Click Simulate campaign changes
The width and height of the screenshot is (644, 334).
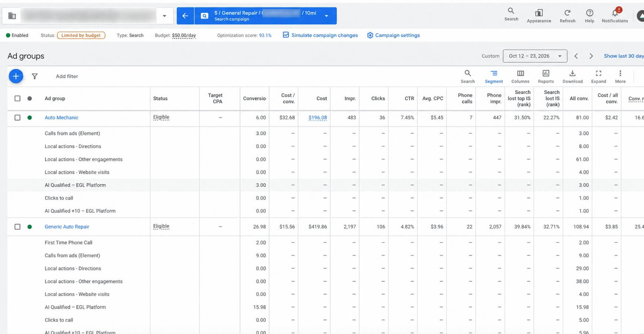[x=320, y=35]
